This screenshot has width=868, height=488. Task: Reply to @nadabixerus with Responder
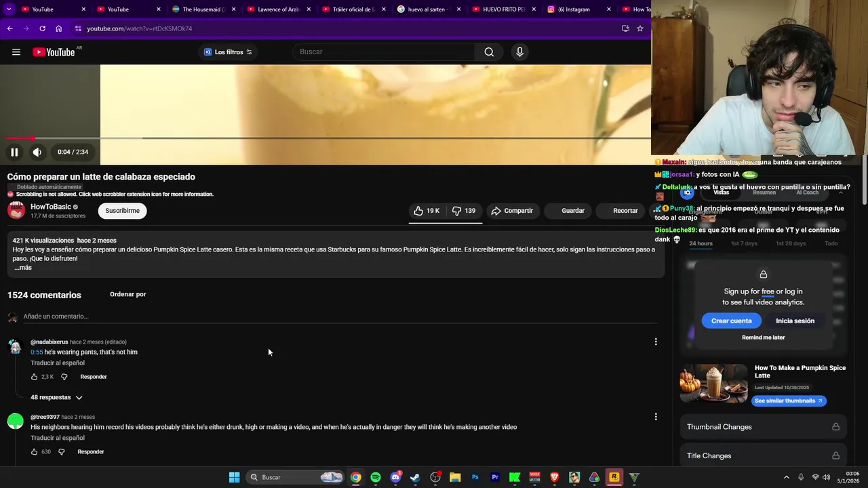[x=94, y=377]
